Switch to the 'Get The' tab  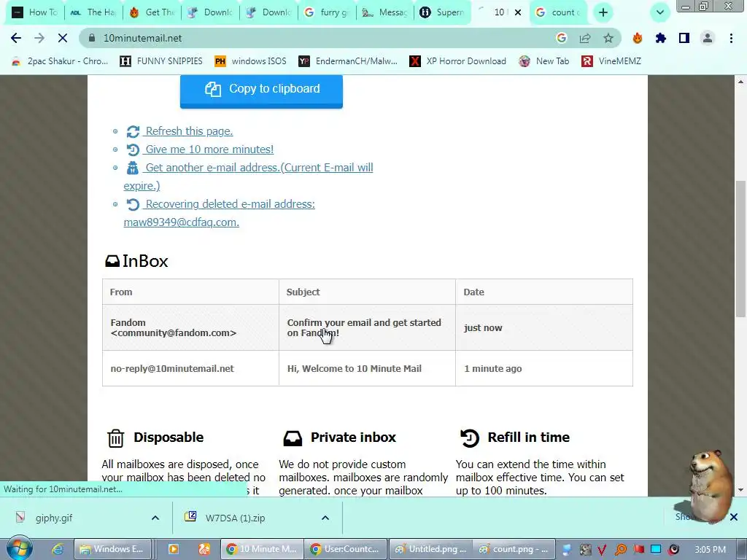[x=152, y=12]
